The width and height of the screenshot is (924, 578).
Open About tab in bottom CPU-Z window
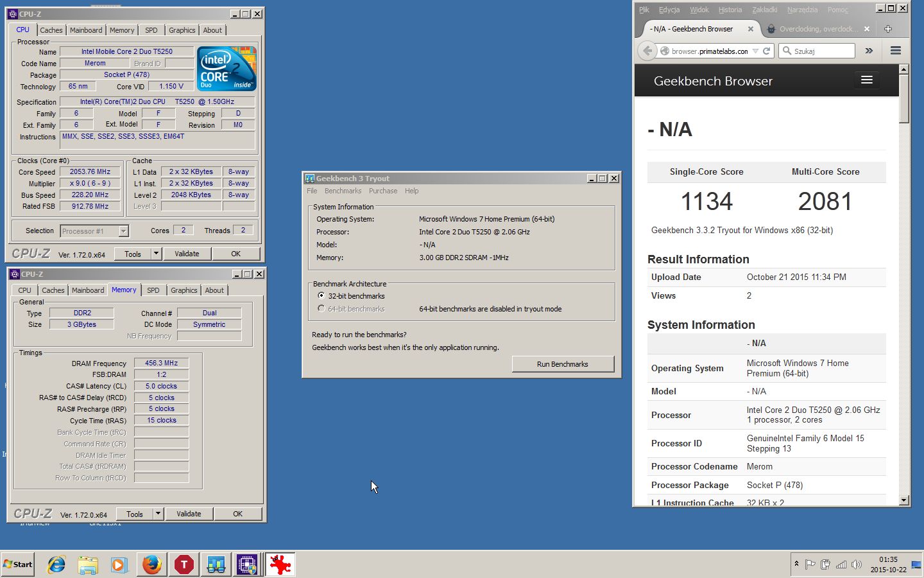click(214, 290)
